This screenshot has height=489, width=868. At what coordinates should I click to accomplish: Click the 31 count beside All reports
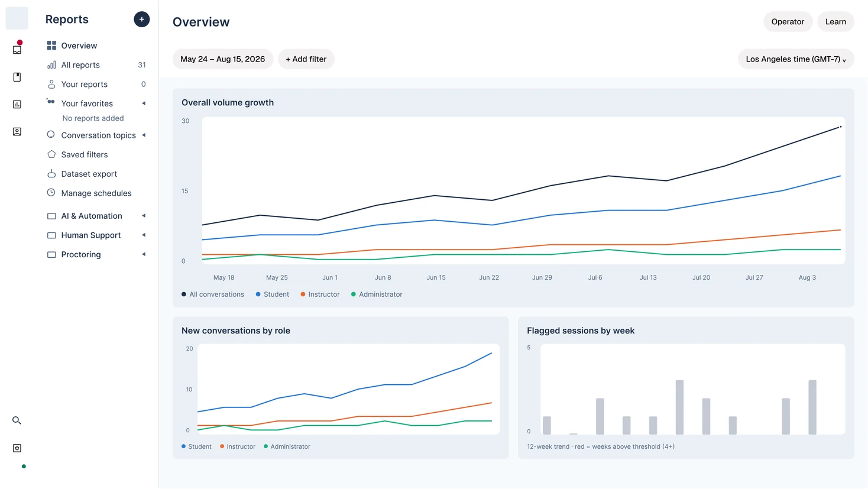click(x=142, y=65)
